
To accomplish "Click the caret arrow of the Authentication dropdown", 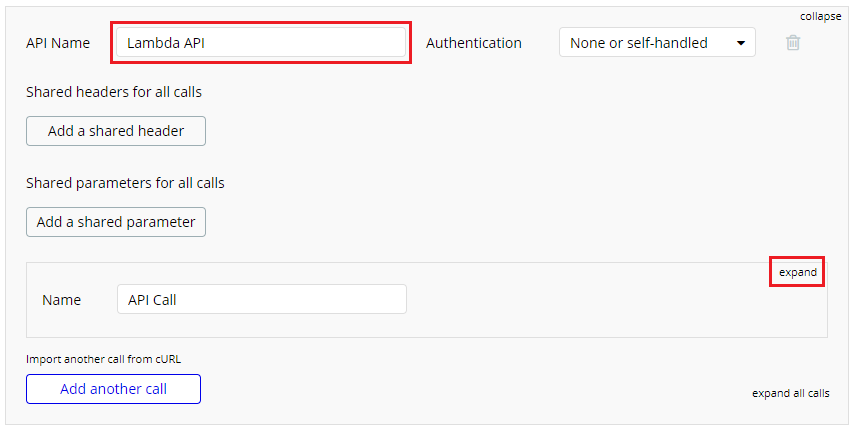I will (x=740, y=43).
